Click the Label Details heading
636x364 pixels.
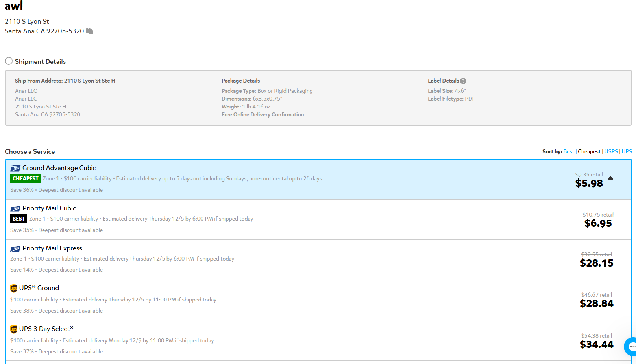coord(443,81)
